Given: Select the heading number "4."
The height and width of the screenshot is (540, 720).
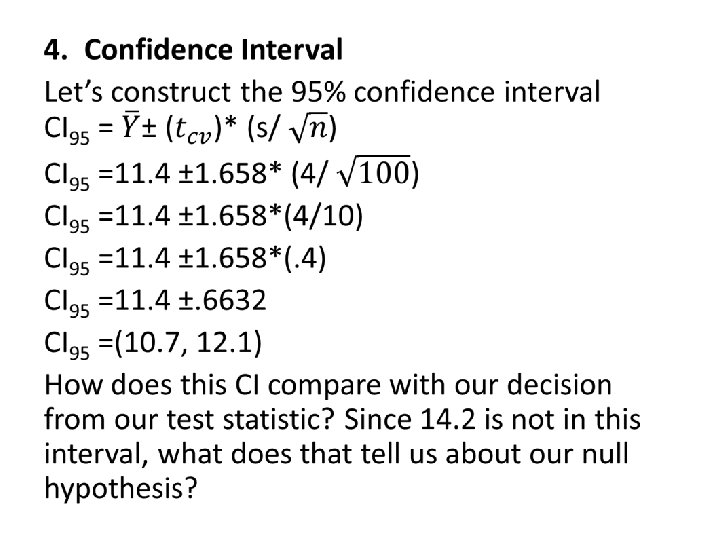Looking at the screenshot, I should (x=56, y=50).
